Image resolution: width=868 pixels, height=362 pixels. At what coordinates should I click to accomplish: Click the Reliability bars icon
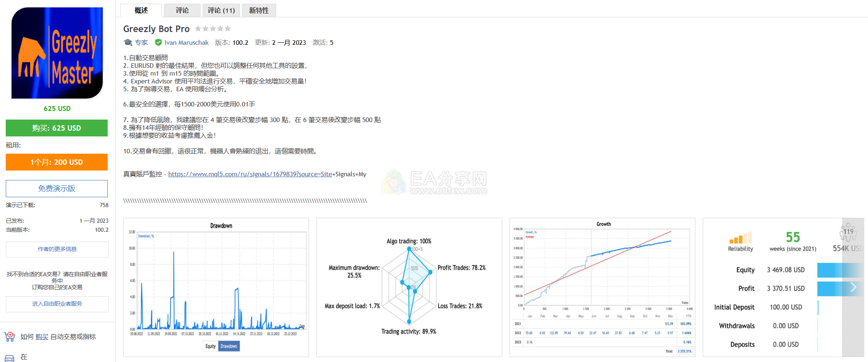click(740, 238)
